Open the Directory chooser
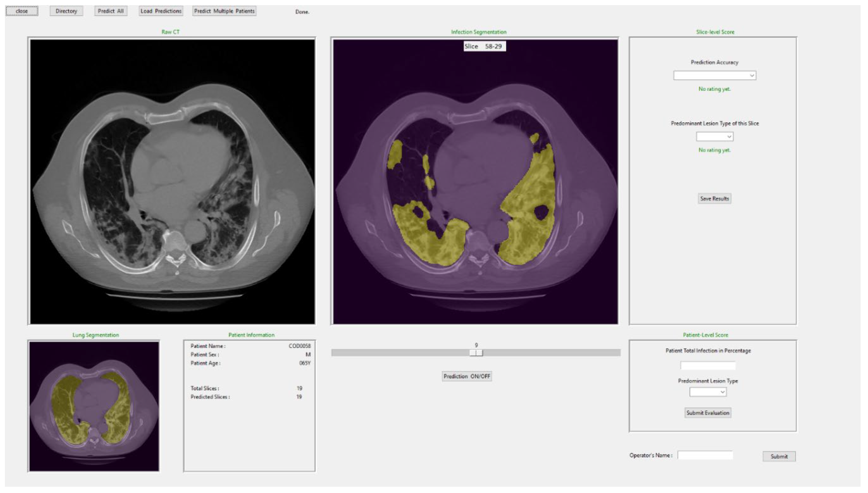868x493 pixels. coord(66,11)
